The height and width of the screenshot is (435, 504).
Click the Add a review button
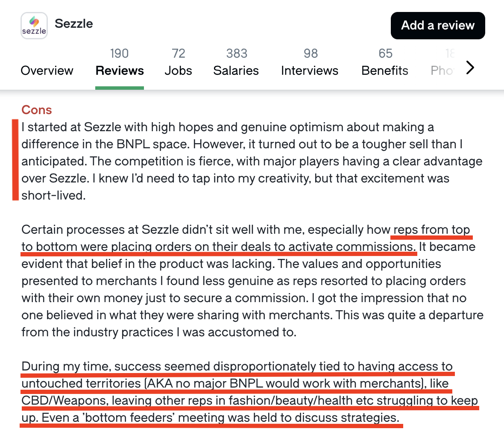click(x=438, y=26)
